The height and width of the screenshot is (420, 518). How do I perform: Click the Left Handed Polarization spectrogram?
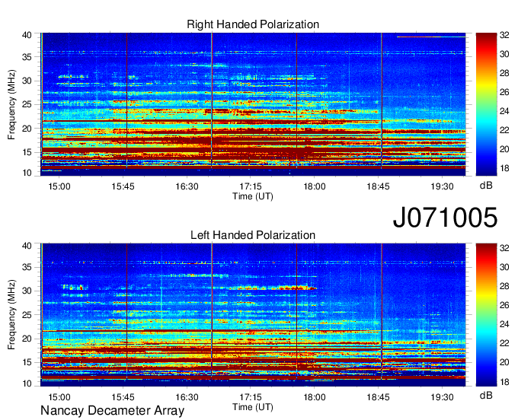[253, 315]
